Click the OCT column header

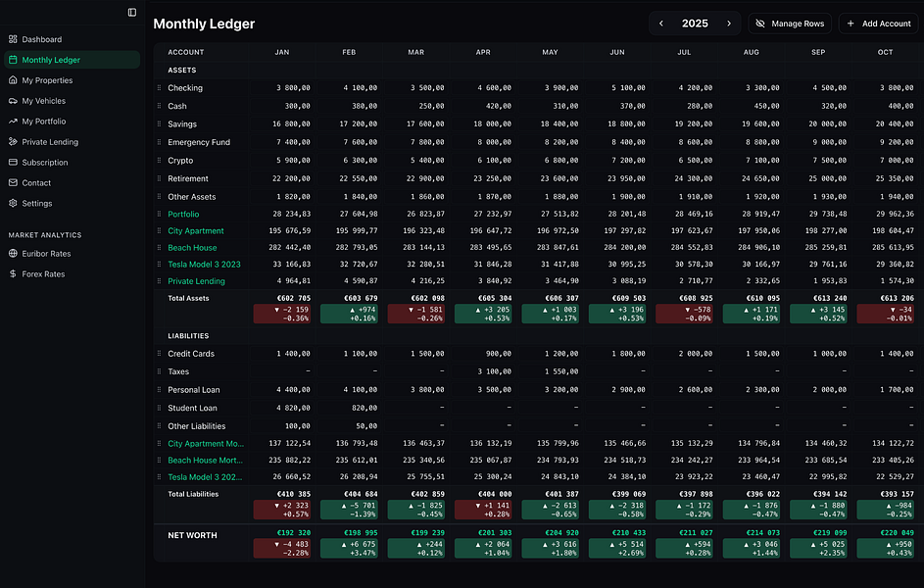(885, 53)
